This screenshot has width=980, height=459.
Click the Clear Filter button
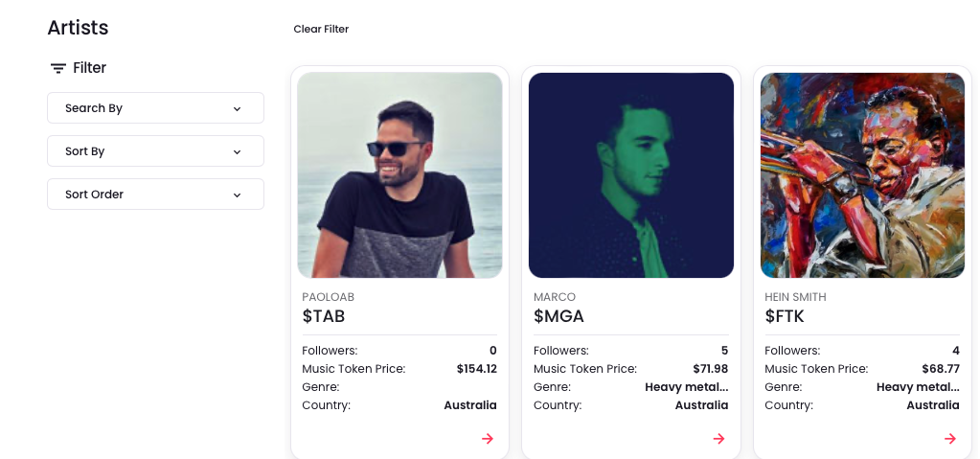(321, 30)
